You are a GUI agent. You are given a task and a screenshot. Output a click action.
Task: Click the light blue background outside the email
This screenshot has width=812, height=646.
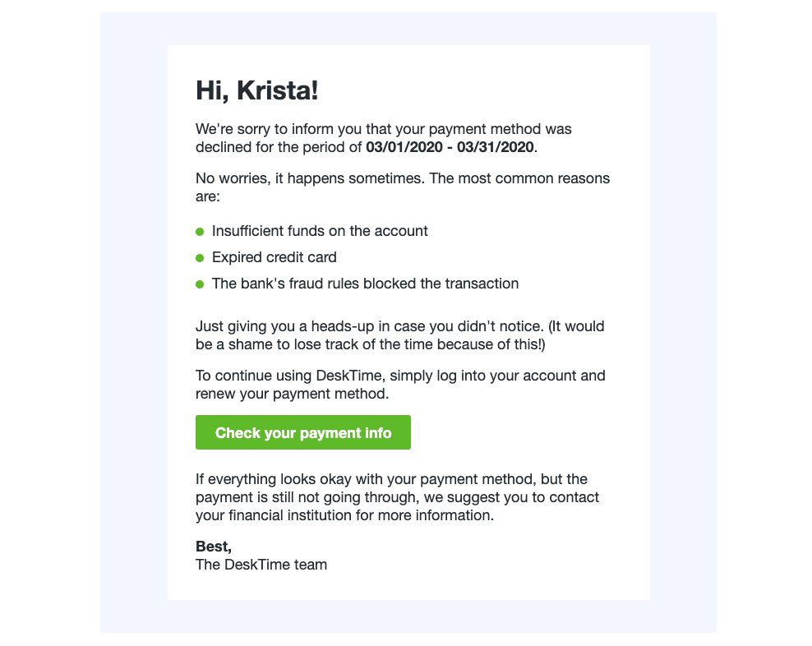pyautogui.click(x=131, y=329)
